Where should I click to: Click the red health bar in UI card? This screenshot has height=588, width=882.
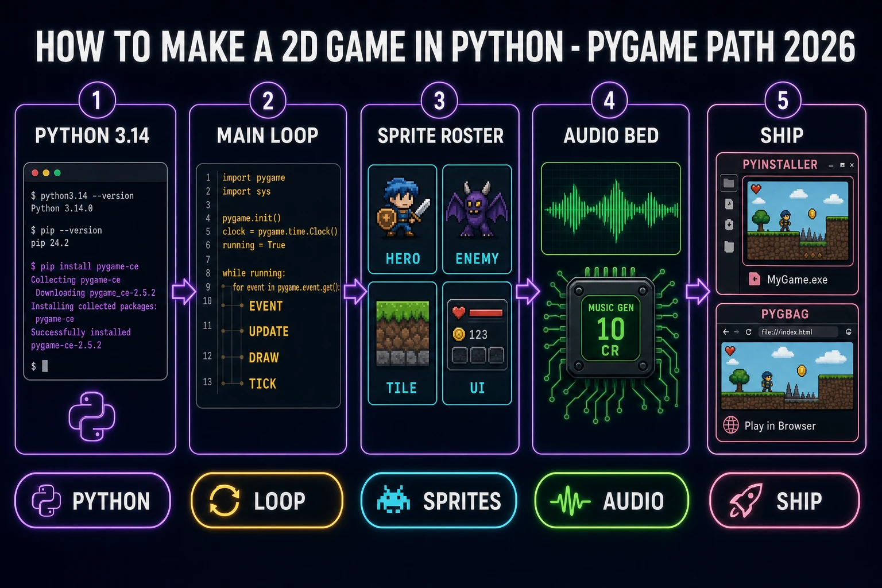click(x=486, y=313)
